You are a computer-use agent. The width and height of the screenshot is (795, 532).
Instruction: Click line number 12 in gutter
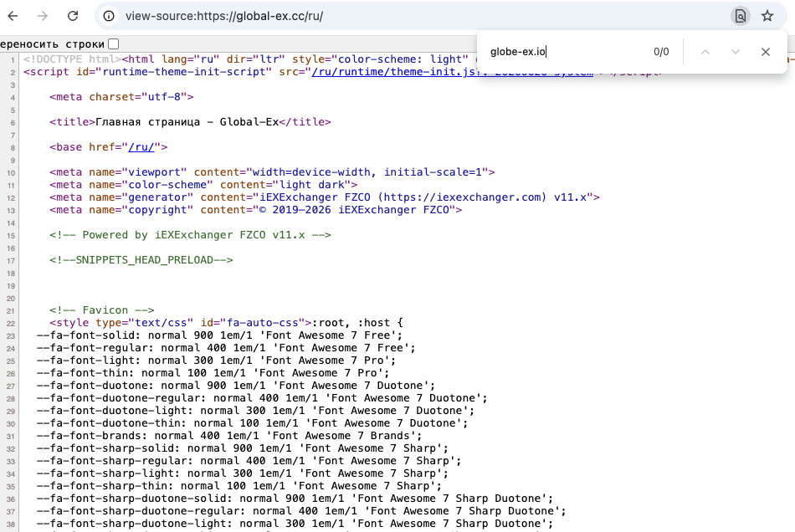click(x=11, y=198)
